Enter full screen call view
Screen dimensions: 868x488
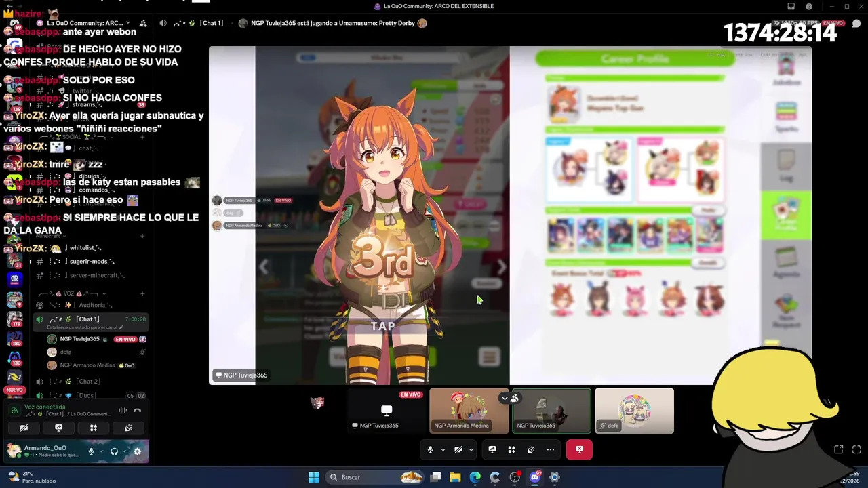(856, 449)
